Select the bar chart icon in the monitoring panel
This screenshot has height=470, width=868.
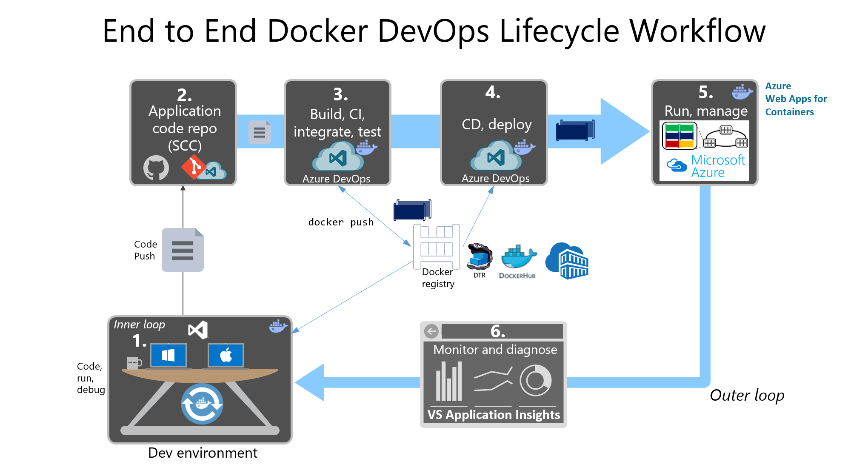pyautogui.click(x=449, y=382)
